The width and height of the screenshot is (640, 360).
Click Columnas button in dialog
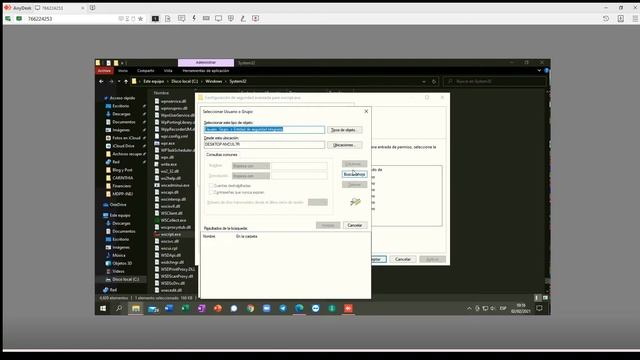click(354, 164)
